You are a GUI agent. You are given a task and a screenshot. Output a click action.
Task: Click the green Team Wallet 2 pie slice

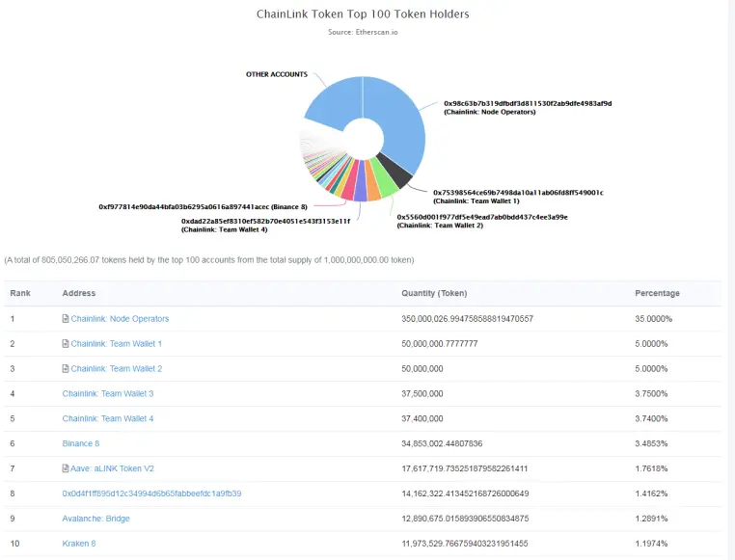click(x=384, y=180)
